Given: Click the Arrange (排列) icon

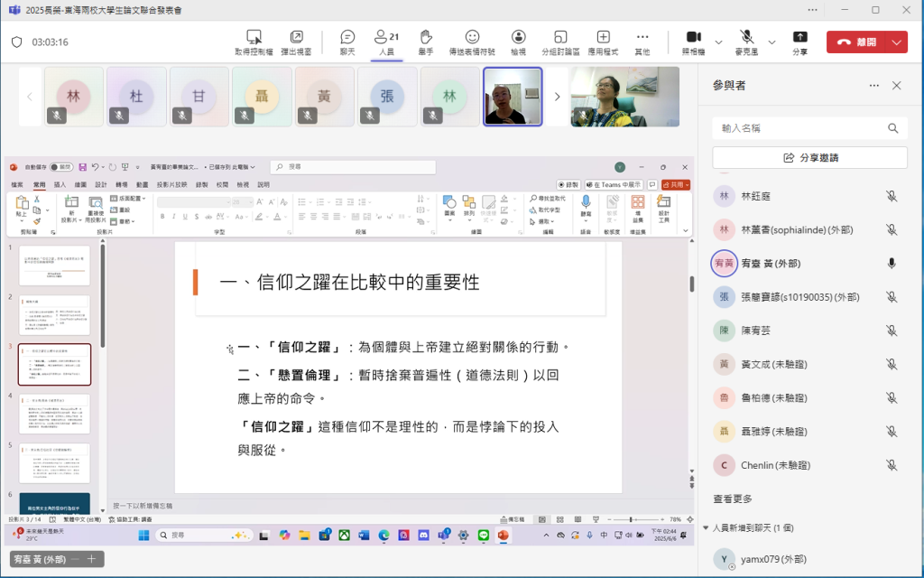Looking at the screenshot, I should pyautogui.click(x=469, y=206).
